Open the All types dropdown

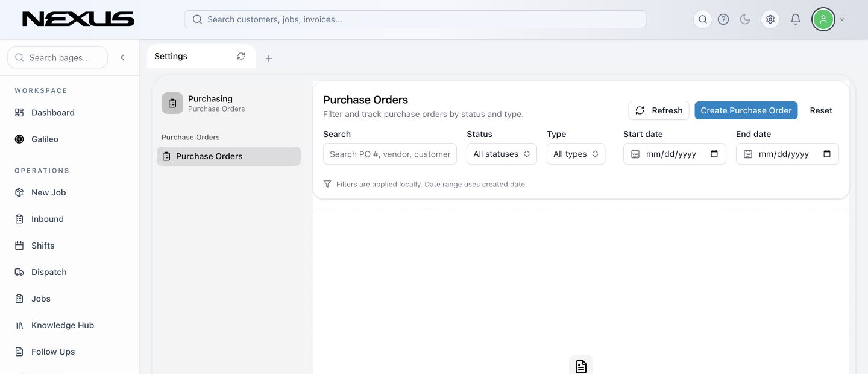tap(576, 154)
